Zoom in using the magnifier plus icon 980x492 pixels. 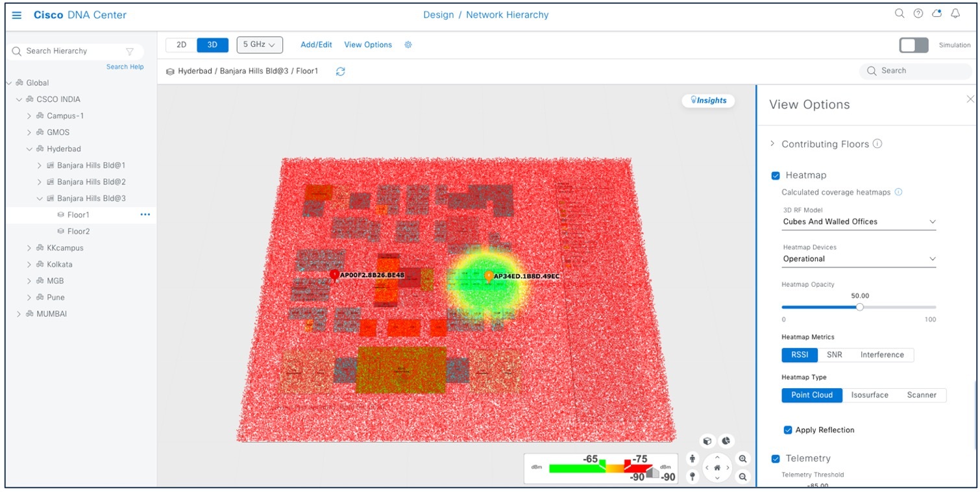click(743, 459)
